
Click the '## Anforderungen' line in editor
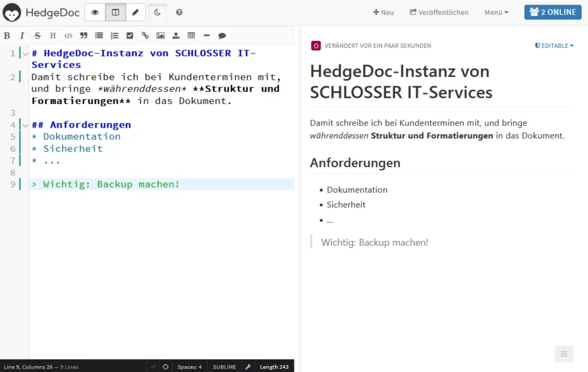click(x=161, y=125)
